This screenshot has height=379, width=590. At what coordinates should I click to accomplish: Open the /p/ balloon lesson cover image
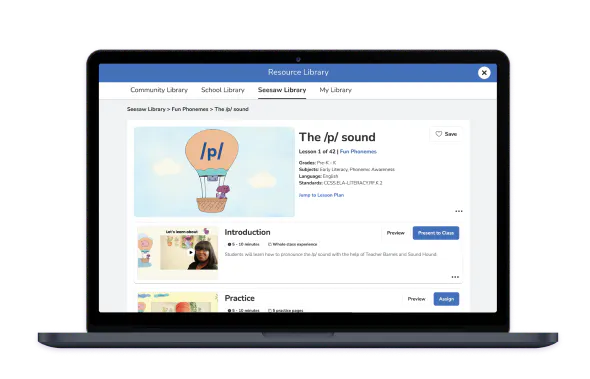214,172
